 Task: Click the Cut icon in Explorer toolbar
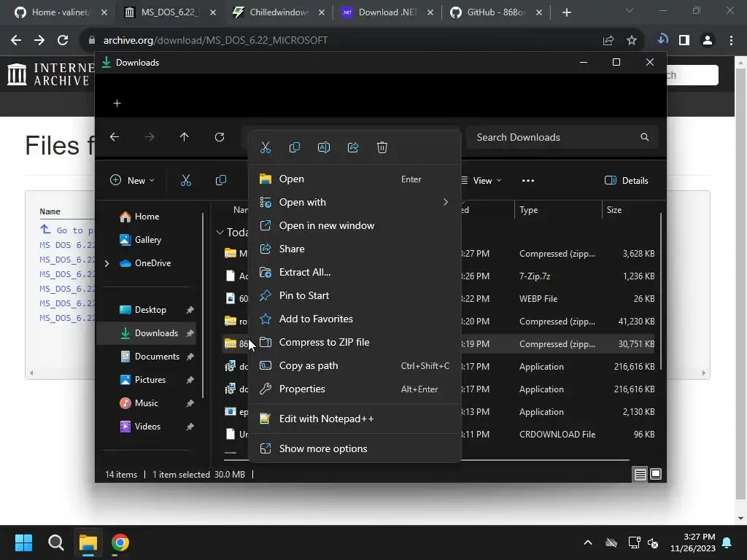(x=186, y=181)
